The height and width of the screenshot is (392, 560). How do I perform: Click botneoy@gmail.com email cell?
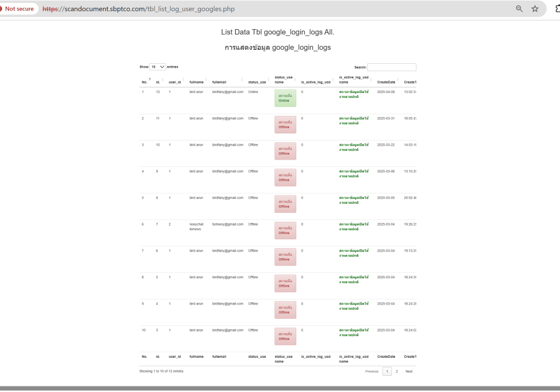click(x=227, y=224)
